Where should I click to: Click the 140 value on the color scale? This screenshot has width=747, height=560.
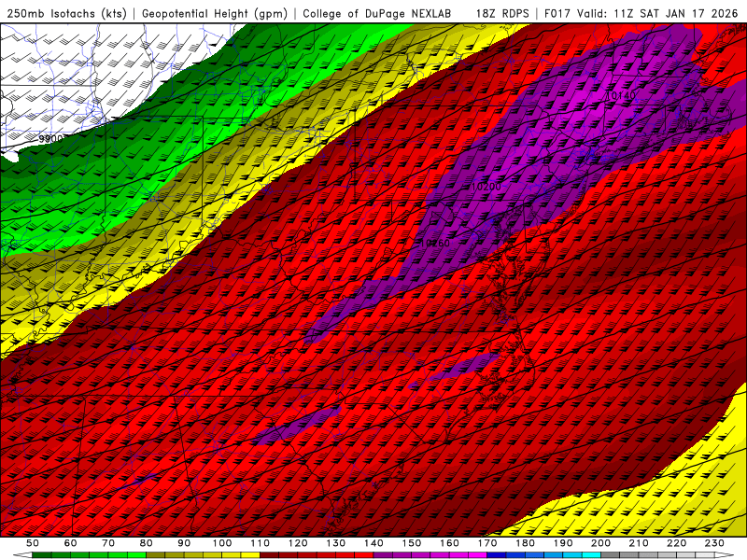(373, 543)
